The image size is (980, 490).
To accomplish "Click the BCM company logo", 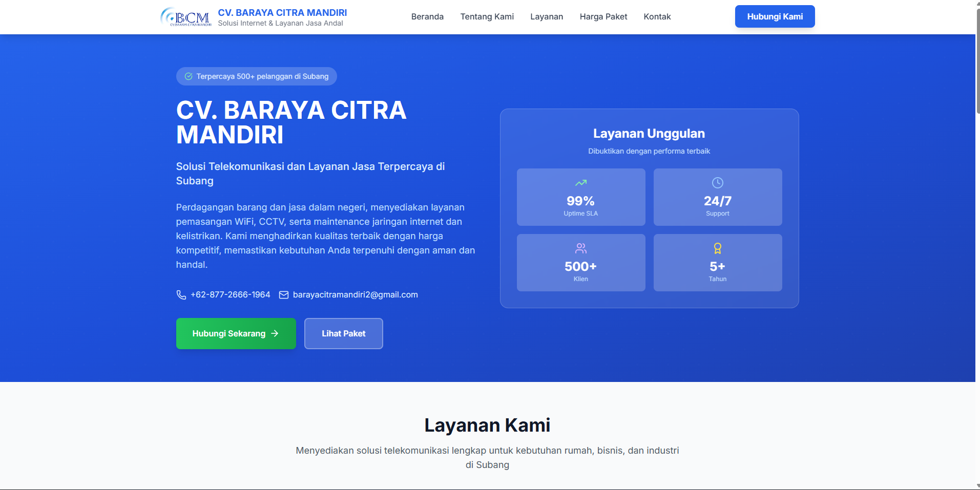I will pyautogui.click(x=185, y=17).
